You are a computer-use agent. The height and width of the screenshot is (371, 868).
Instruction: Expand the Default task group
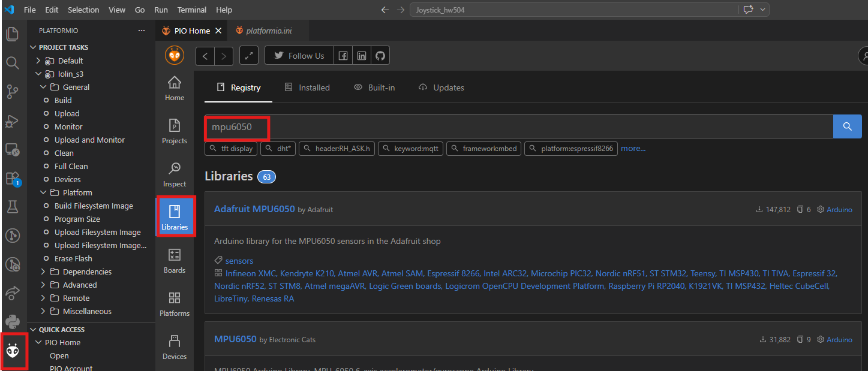(x=38, y=61)
